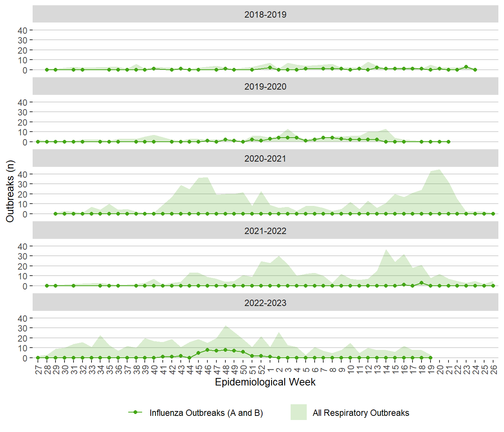Screen dimensions: 504x432
Task: Click the week 48 respiratory peak in 2022-2023
Action: click(225, 326)
